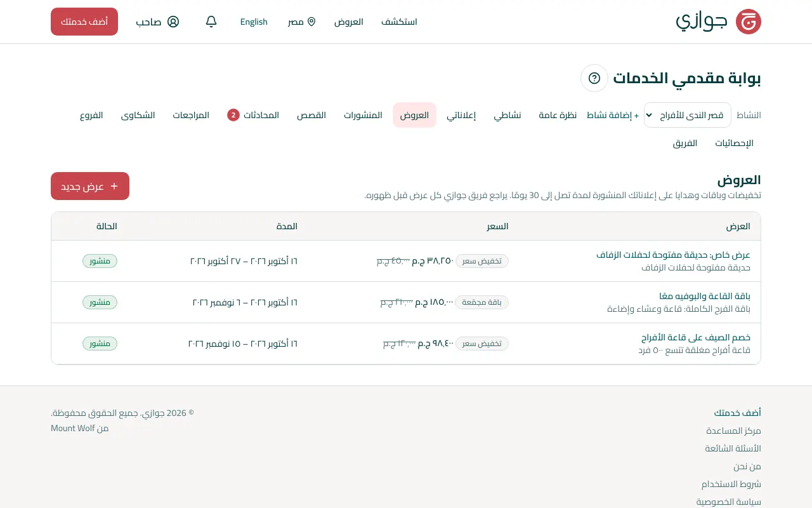Open footer link من نحن

(x=747, y=466)
